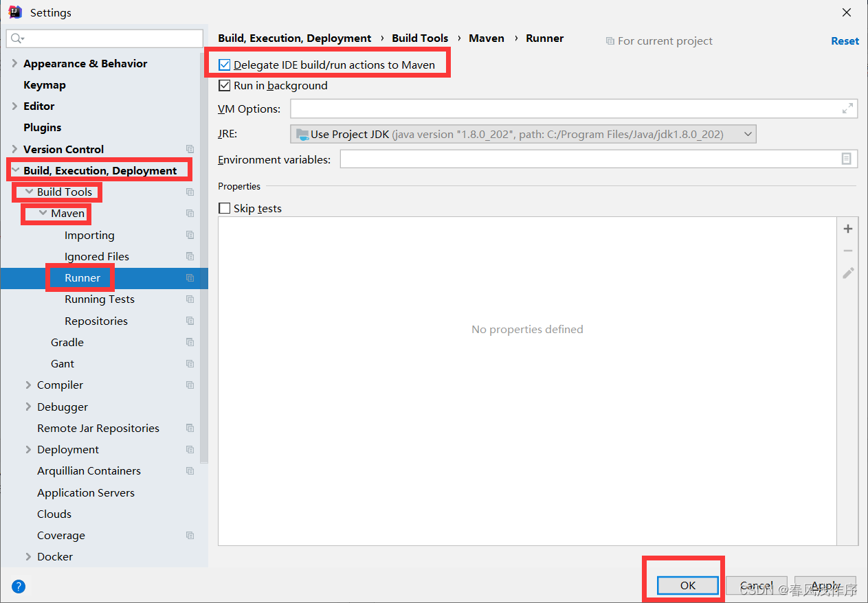Click project-level icon beside Repositories
Screen dimensions: 868x603
[190, 321]
